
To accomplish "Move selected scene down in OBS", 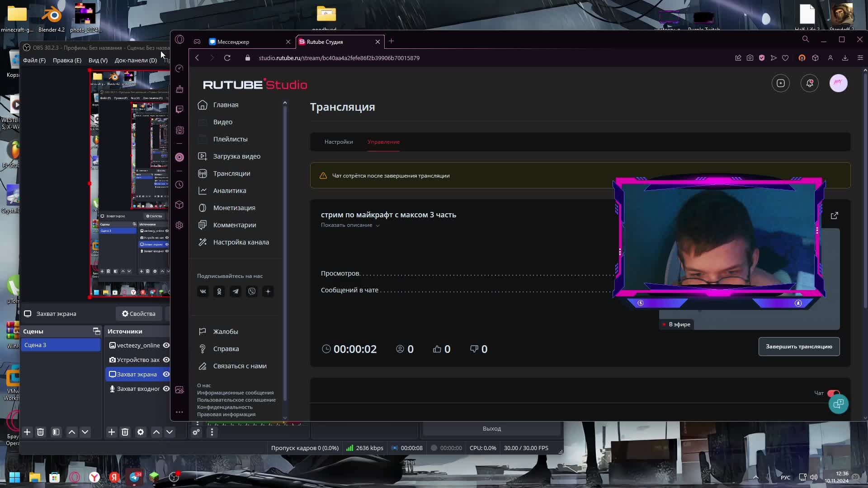I will point(85,432).
